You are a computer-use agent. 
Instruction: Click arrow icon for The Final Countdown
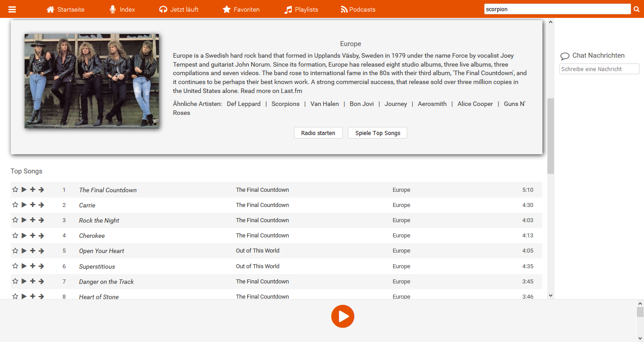tap(41, 190)
